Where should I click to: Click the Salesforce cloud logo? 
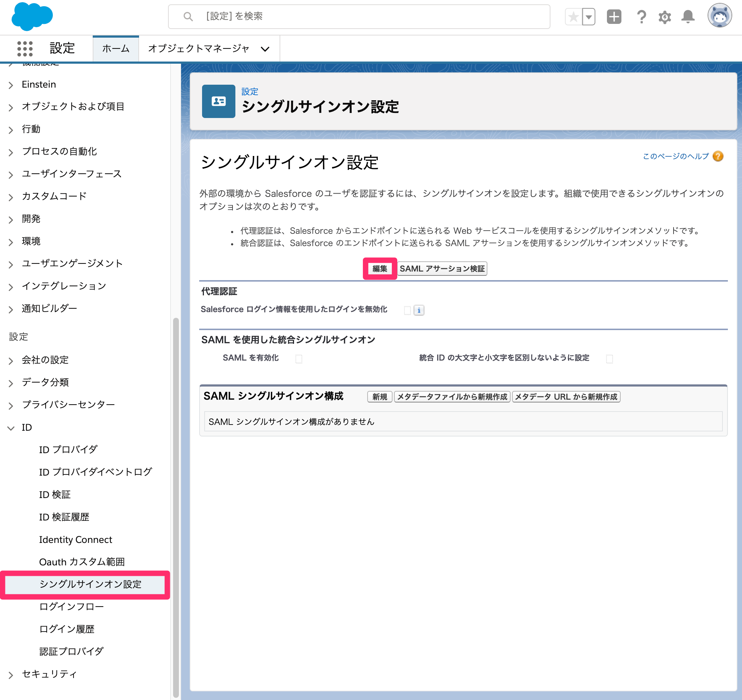point(32,16)
